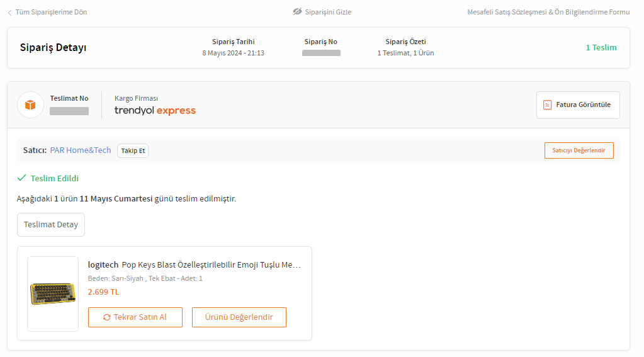The width and height of the screenshot is (644, 357).
Task: Open the Logitech keyboard product thumbnail
Action: 53,293
